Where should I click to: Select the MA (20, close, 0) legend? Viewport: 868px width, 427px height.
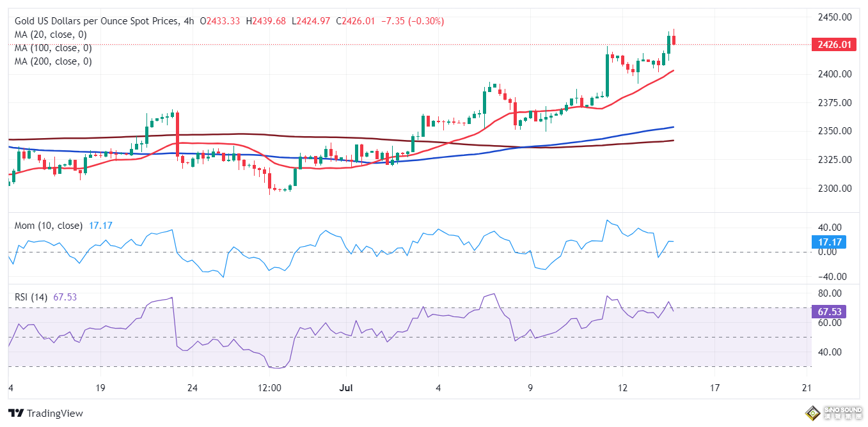coord(51,35)
